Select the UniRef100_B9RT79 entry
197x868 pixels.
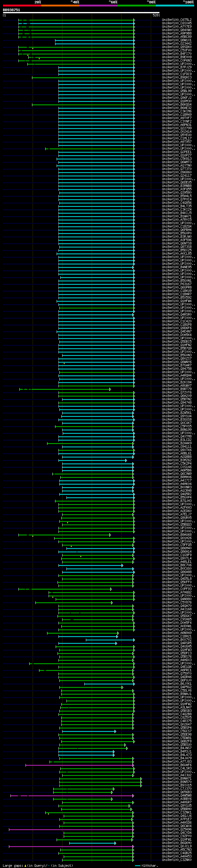point(177,389)
